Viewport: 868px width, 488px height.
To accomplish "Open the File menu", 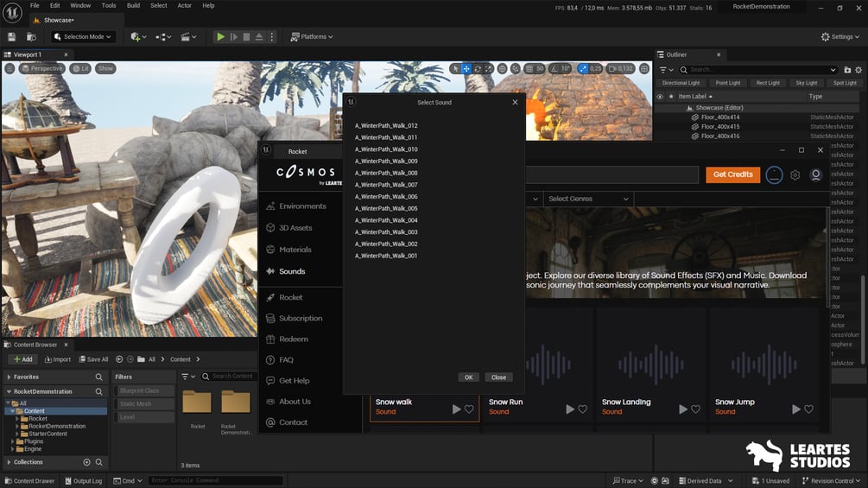I will pos(35,5).
